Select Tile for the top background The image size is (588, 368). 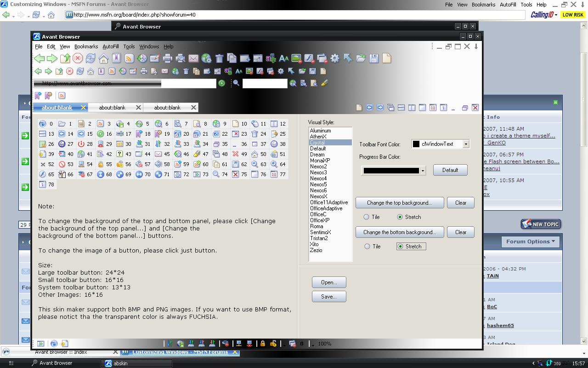click(x=372, y=217)
